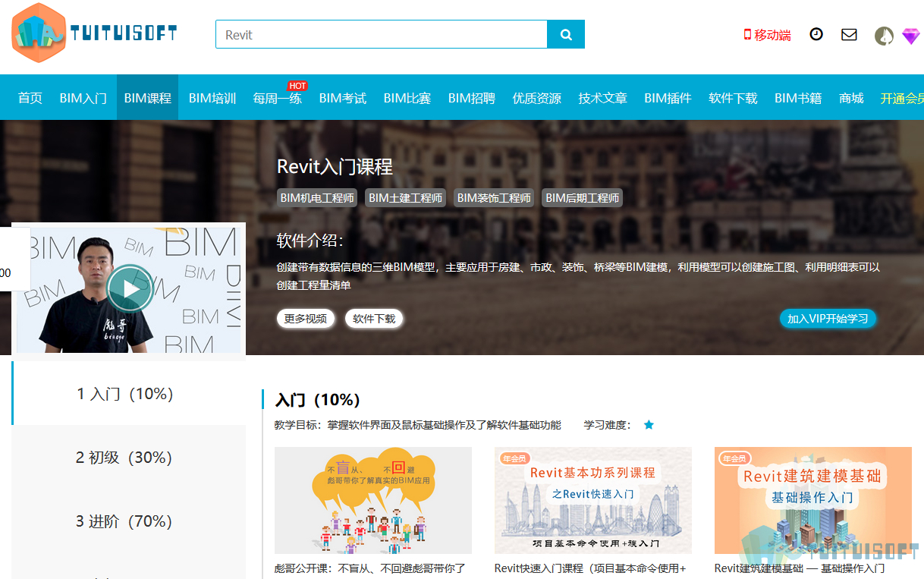The width and height of the screenshot is (924, 579).
Task: Go to 首页 in navigation bar
Action: [x=30, y=98]
